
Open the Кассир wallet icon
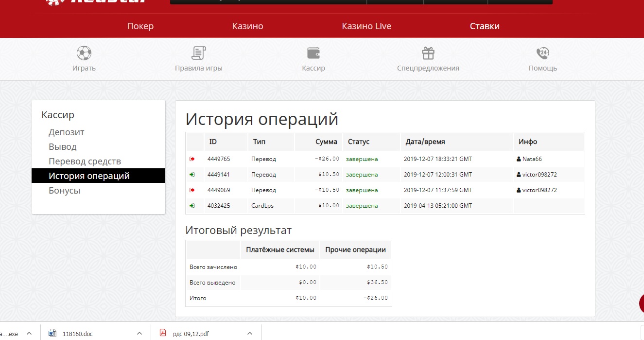(x=313, y=53)
